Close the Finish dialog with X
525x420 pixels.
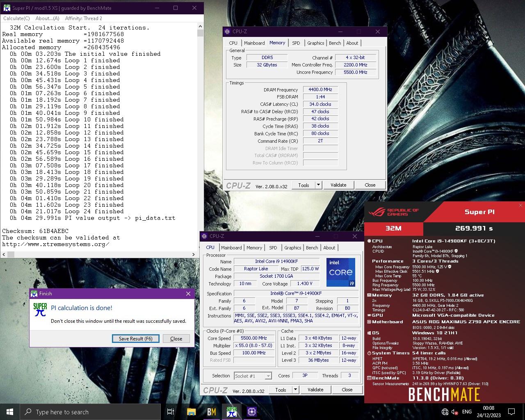[x=188, y=294]
